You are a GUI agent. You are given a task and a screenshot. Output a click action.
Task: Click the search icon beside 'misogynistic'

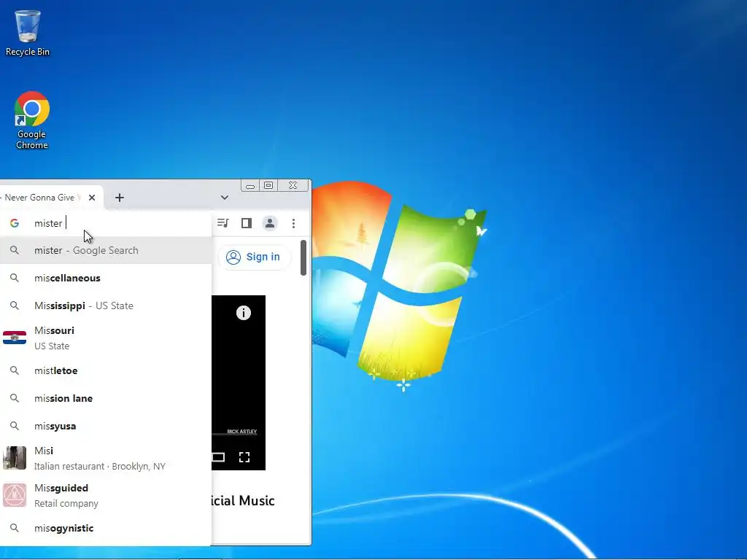pos(15,528)
